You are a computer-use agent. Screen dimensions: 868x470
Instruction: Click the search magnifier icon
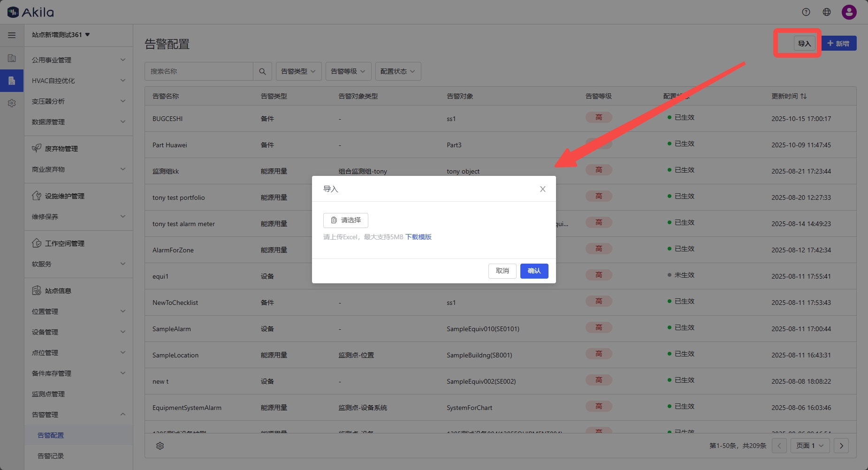(262, 71)
